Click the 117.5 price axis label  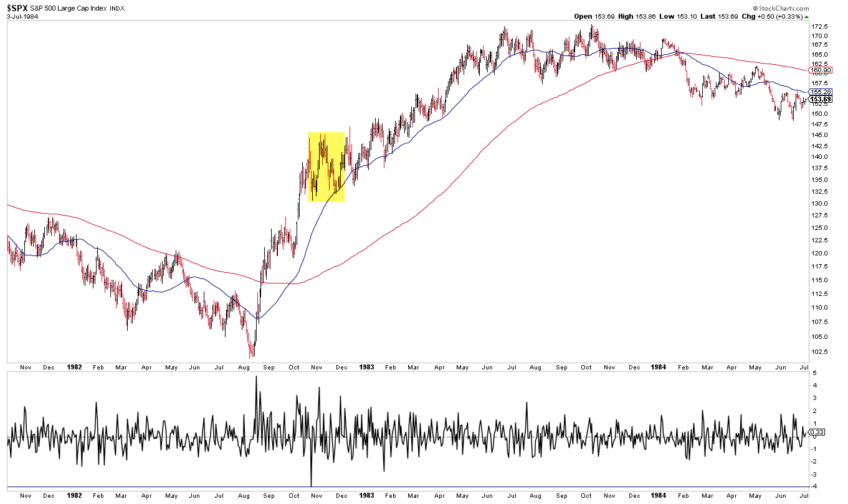[x=821, y=267]
